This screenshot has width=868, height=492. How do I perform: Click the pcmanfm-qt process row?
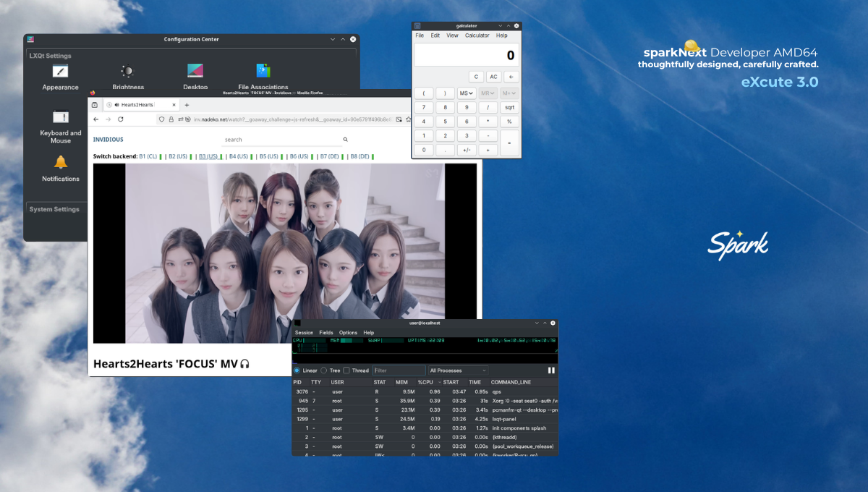425,410
